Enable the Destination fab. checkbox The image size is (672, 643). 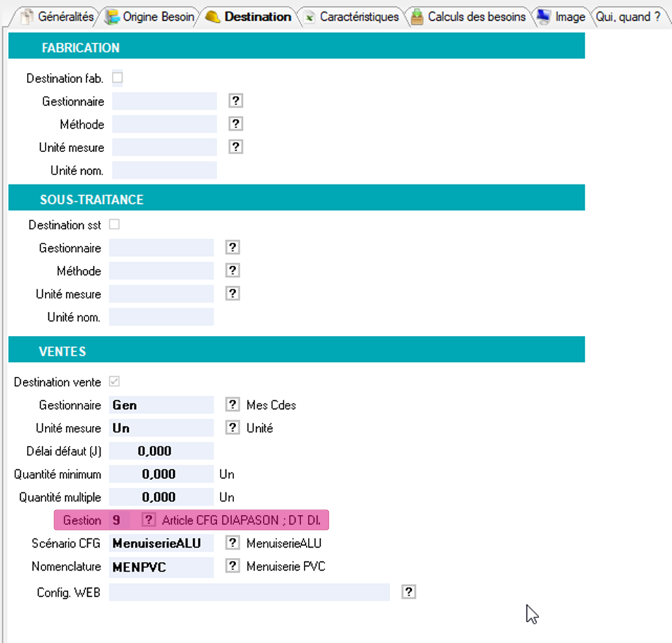click(117, 78)
